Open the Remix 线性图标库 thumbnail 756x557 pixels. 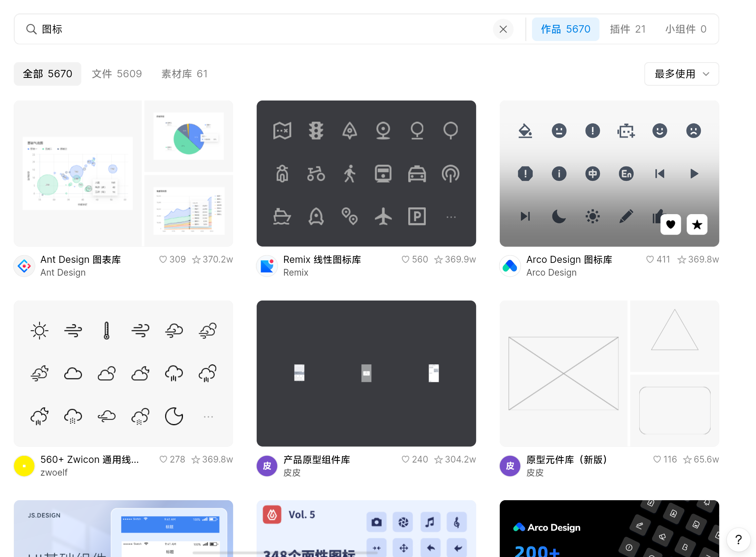(366, 173)
